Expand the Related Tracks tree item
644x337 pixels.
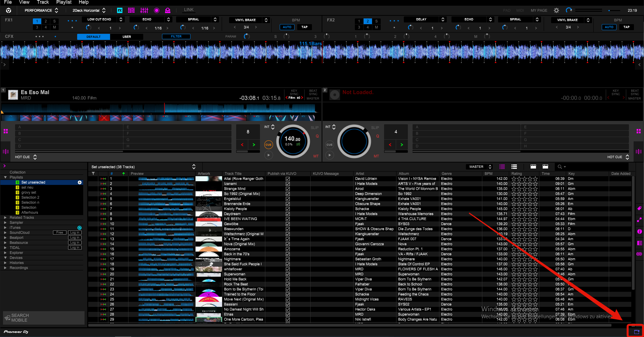click(5, 218)
